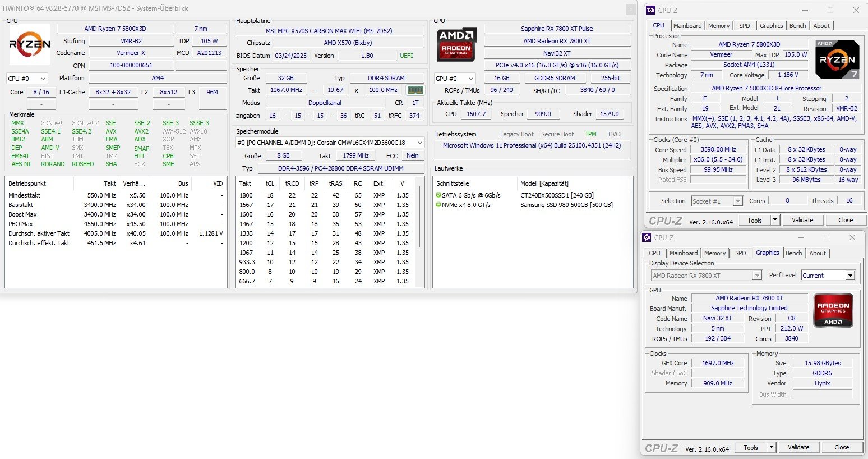This screenshot has width=868, height=459.
Task: Click Validate in the lower CPU-Z window
Action: [798, 447]
